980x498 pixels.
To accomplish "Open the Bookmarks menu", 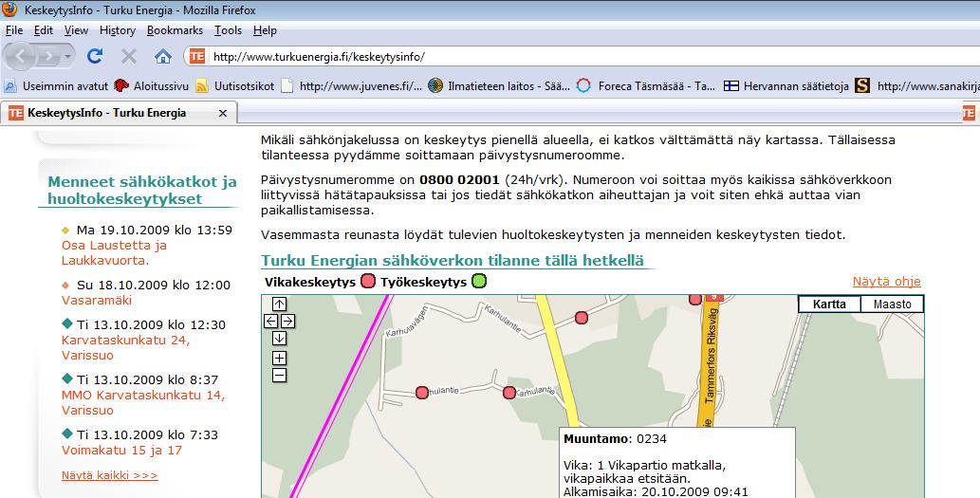I will 175,30.
